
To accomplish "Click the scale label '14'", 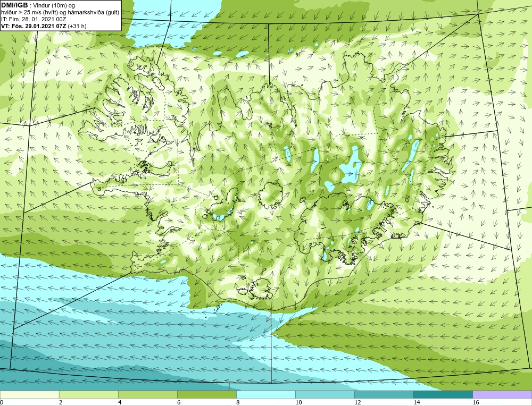I will coord(417,402).
